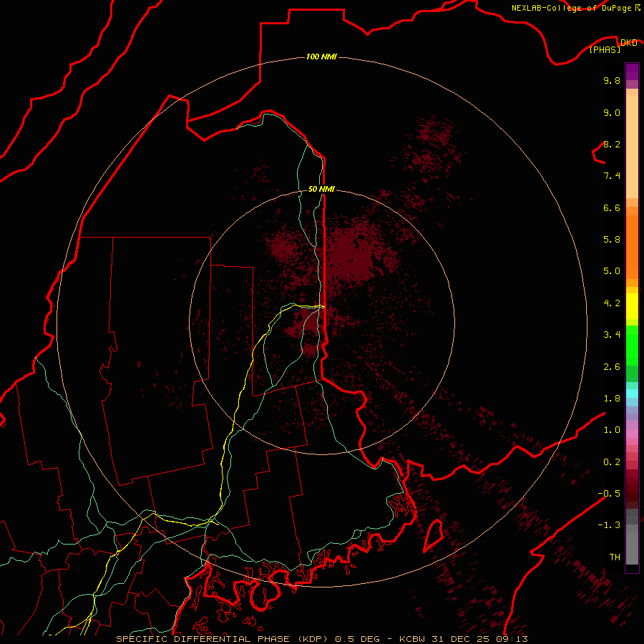644x644 pixels.
Task: Click the 1.0 value on the color scale
Action: click(x=612, y=430)
